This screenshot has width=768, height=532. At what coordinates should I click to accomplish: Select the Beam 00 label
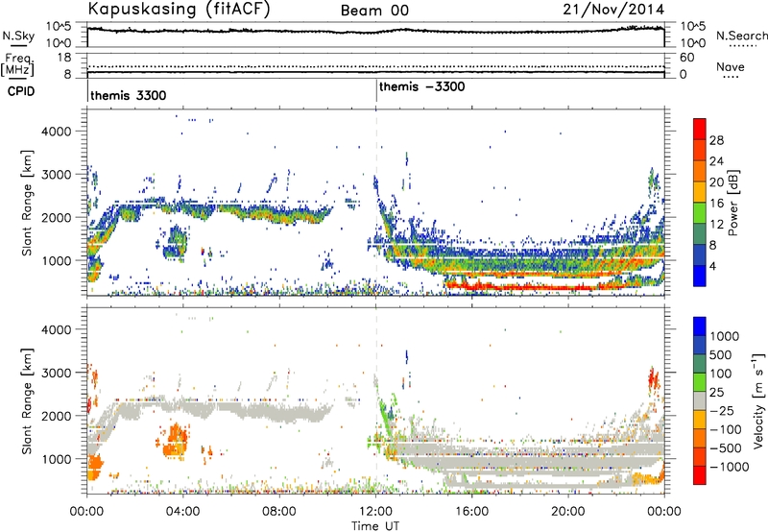374,11
